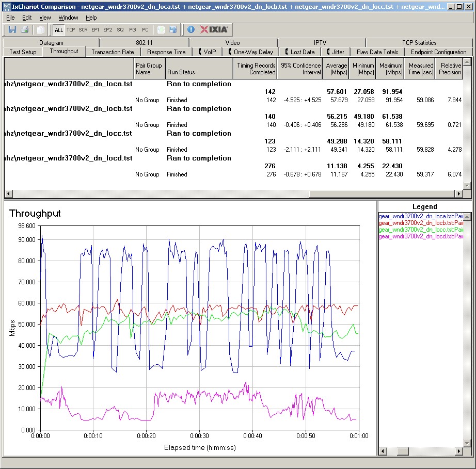476x469 pixels.
Task: Switch to the TCP Statistics tab
Action: tap(419, 42)
